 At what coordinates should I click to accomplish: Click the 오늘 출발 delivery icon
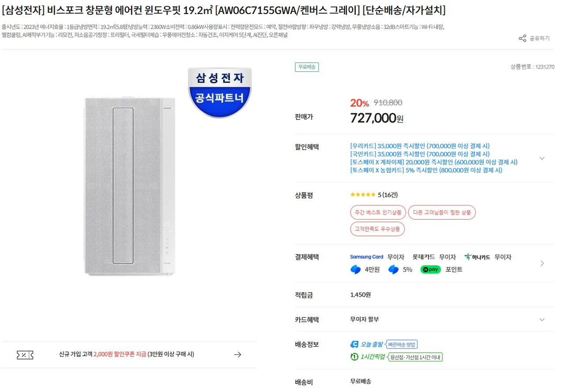[354, 344]
